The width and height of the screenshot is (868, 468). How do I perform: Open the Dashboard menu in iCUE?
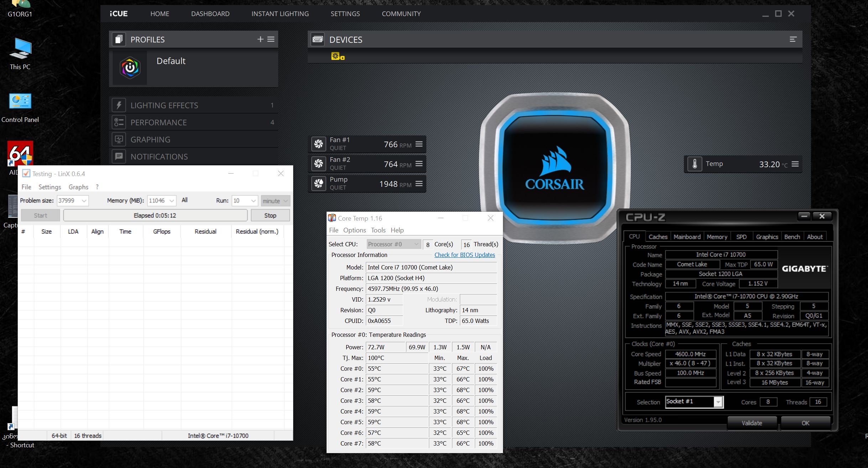pos(210,14)
